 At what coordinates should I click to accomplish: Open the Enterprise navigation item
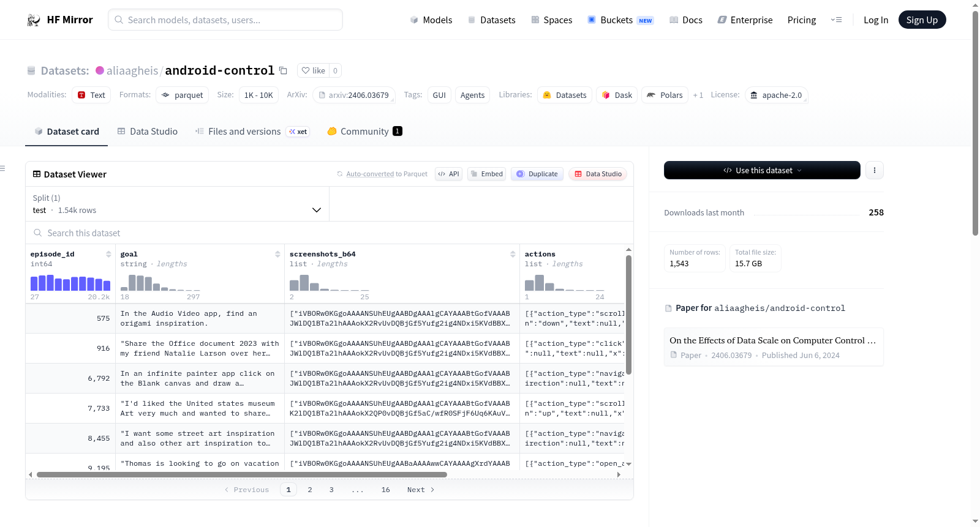coord(745,20)
